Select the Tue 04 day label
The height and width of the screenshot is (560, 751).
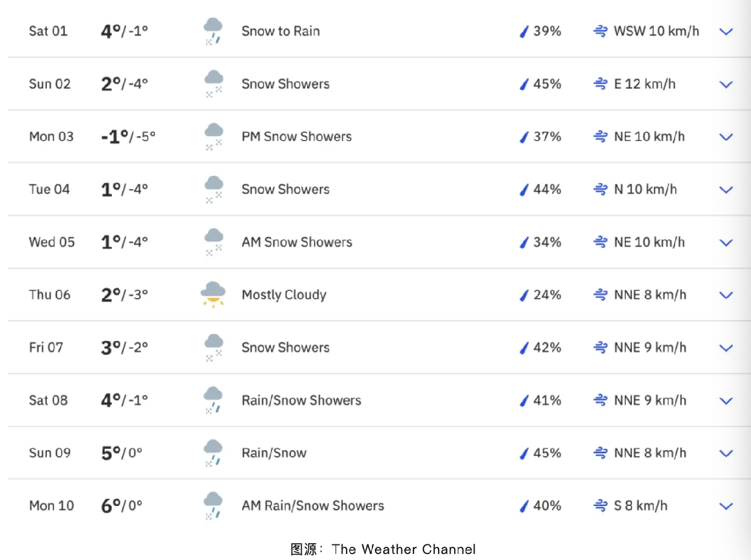pos(49,189)
